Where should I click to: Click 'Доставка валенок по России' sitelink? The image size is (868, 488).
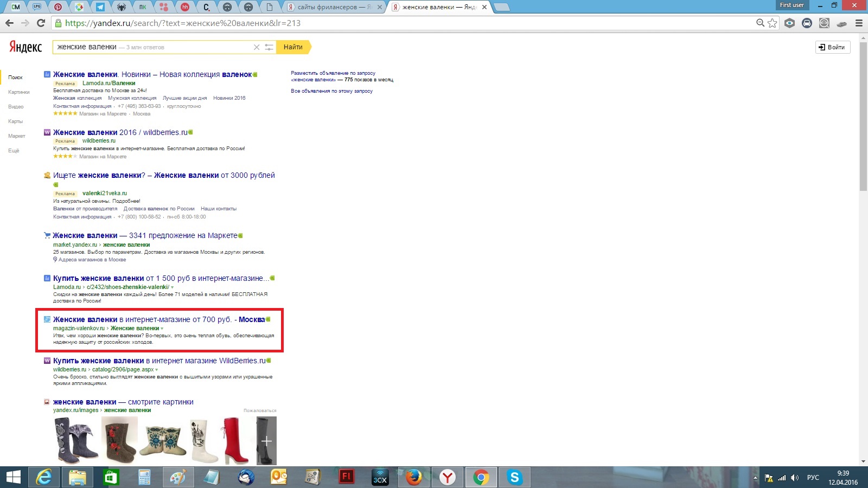tap(159, 209)
